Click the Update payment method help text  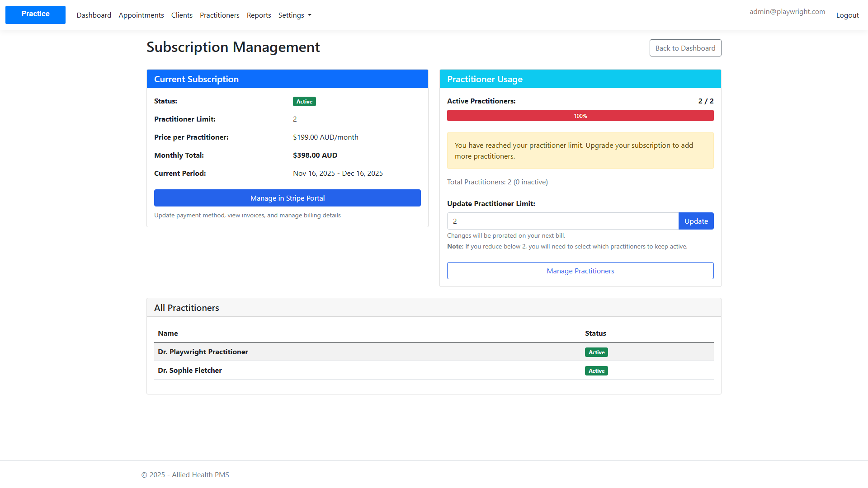(x=247, y=215)
